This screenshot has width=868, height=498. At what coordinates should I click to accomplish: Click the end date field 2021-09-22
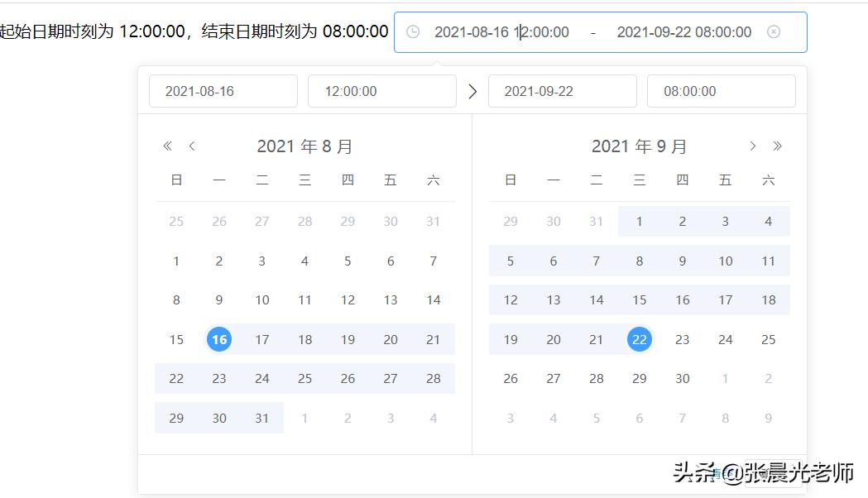click(563, 91)
